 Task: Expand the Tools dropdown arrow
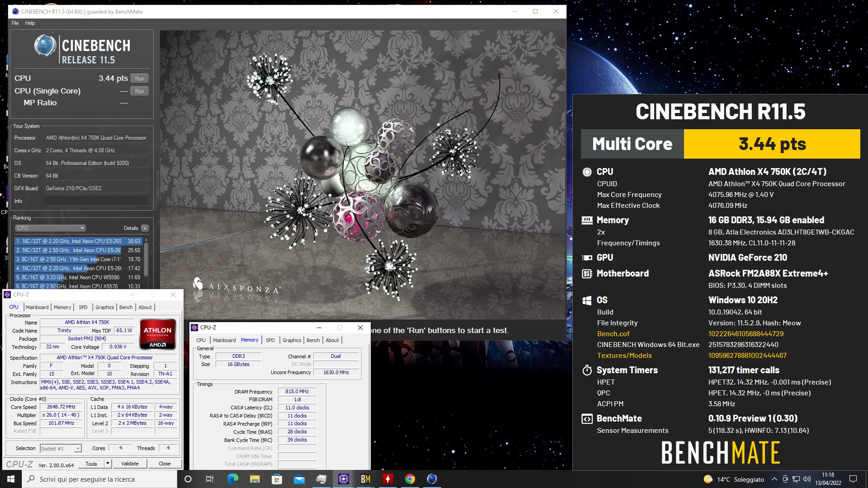click(x=108, y=464)
